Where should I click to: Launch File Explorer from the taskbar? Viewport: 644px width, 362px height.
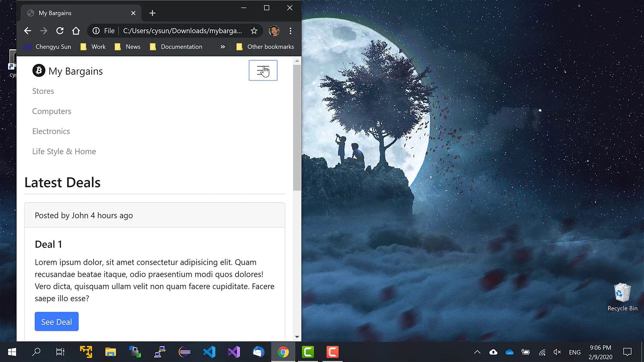point(110,352)
